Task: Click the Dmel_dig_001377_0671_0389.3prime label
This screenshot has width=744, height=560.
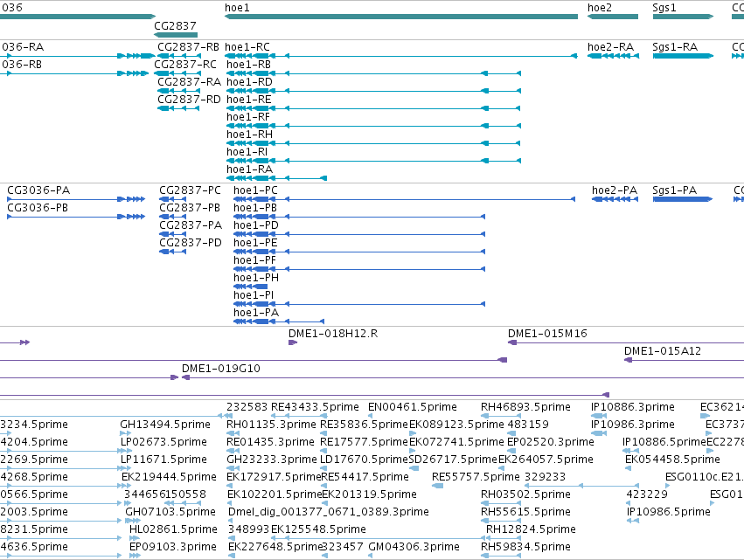Action: click(329, 512)
